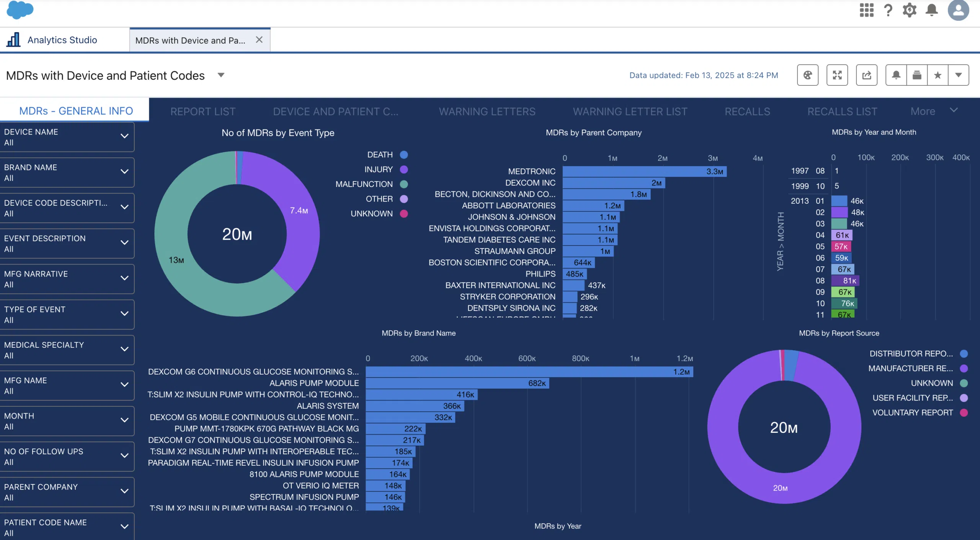Open the dashboard actions dropdown arrow

959,75
